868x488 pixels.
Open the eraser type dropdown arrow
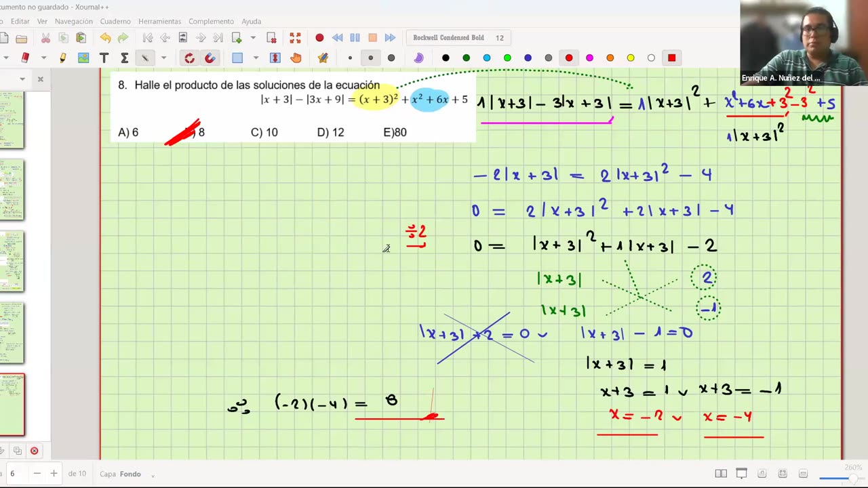(43, 58)
